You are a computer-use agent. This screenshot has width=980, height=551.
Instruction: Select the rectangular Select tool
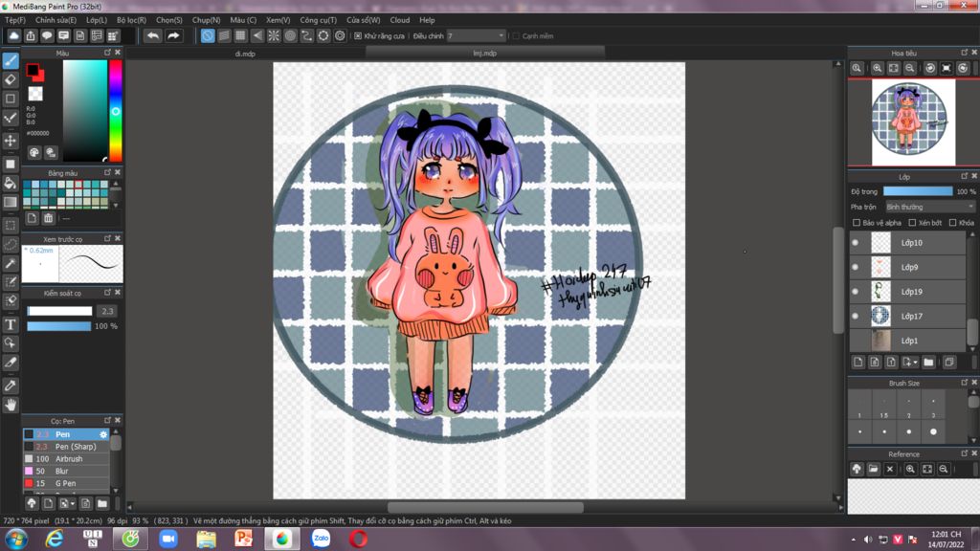(x=11, y=226)
